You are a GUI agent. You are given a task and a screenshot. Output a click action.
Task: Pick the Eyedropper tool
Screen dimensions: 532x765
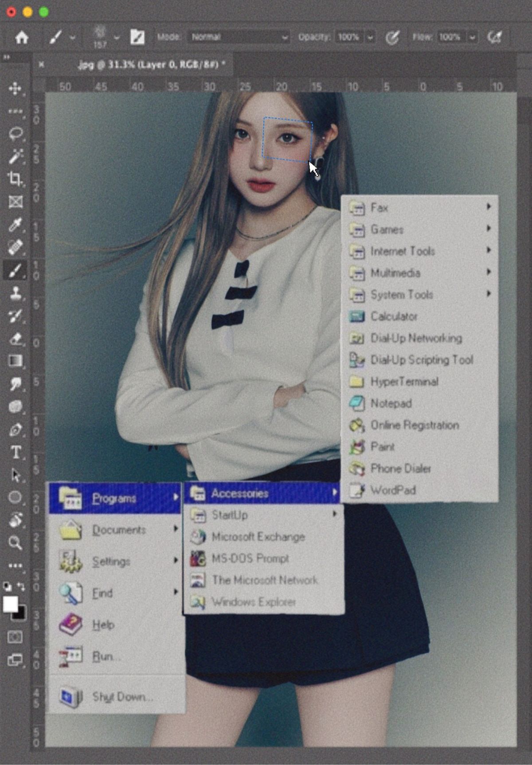coord(16,225)
